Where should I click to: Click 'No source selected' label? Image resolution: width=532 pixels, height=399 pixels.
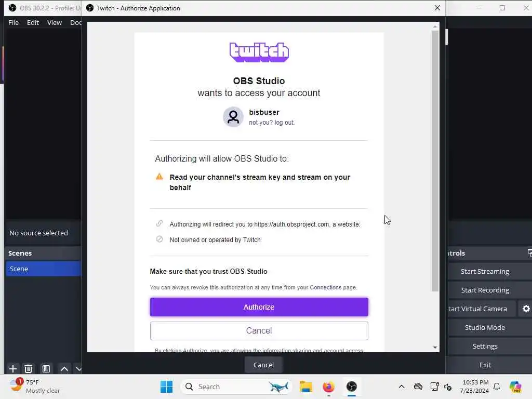click(x=38, y=233)
